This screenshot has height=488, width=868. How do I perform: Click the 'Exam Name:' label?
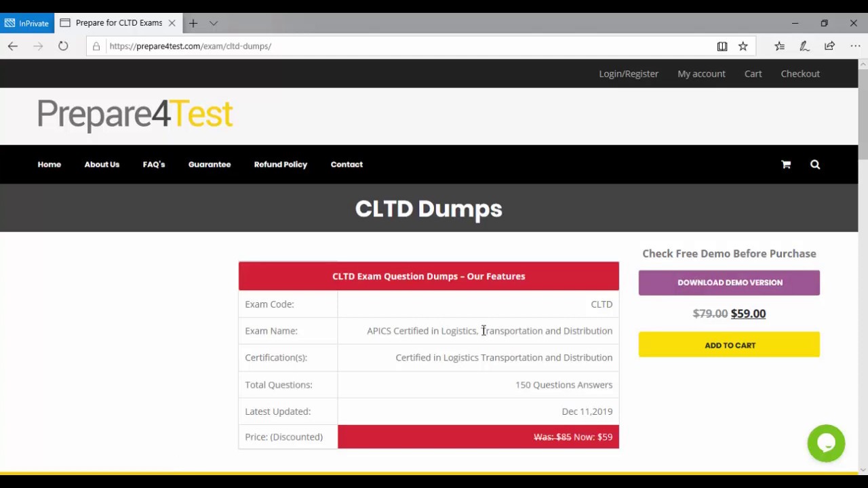tap(271, 331)
